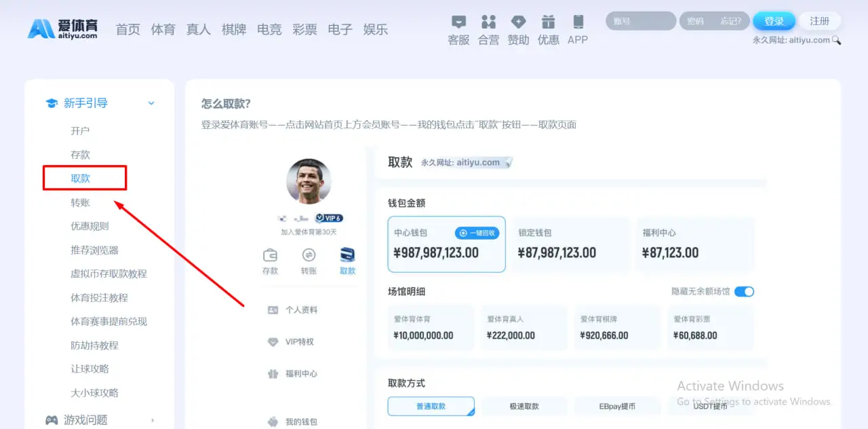This screenshot has height=429, width=868.
Task: Click the 新手引导 graduation cap icon
Action: pos(52,103)
